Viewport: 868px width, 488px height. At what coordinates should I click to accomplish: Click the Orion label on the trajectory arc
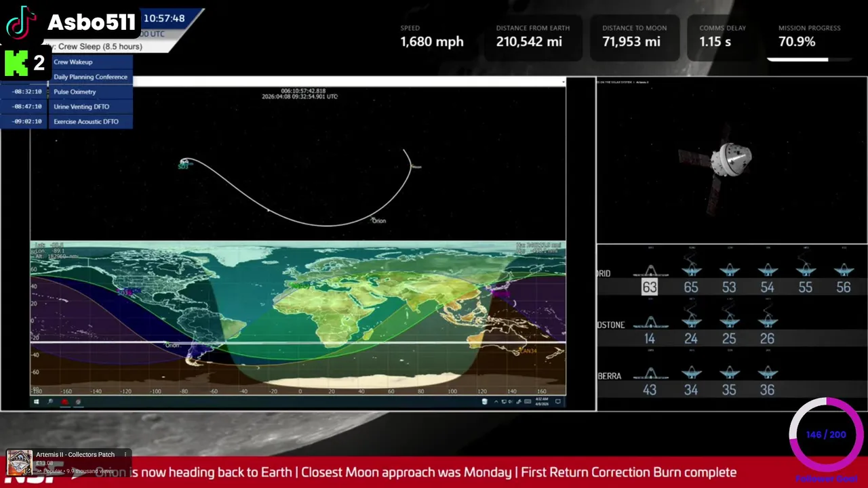click(x=378, y=221)
